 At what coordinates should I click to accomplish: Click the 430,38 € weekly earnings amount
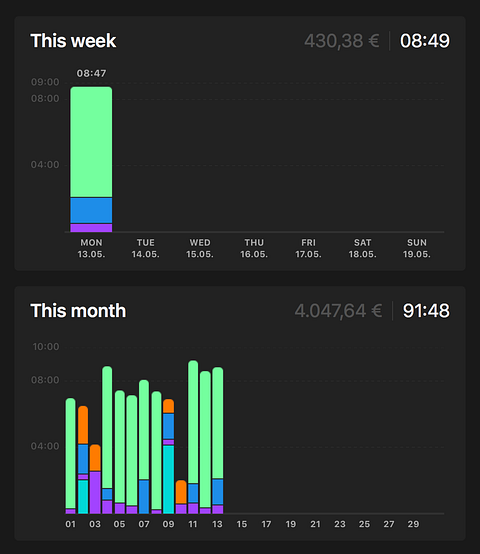coord(342,41)
